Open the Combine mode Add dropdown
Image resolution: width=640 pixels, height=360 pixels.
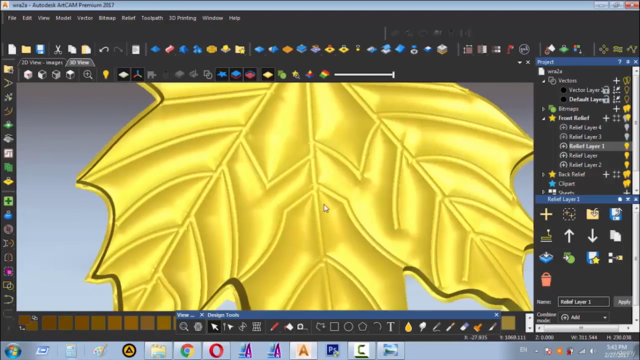tap(584, 317)
